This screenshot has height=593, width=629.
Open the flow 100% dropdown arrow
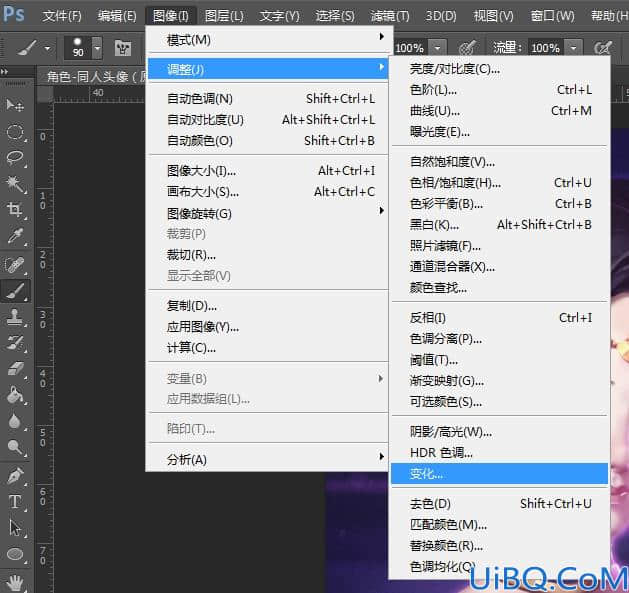[x=574, y=48]
